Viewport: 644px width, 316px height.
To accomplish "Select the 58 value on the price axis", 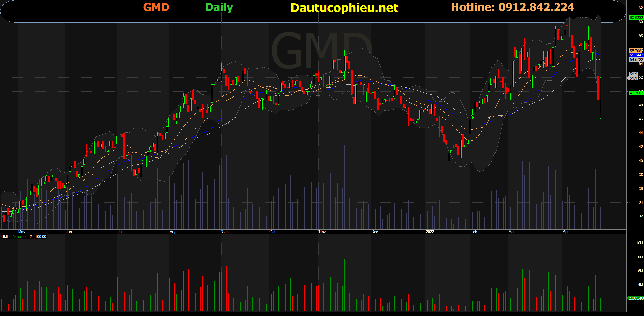I will [641, 36].
